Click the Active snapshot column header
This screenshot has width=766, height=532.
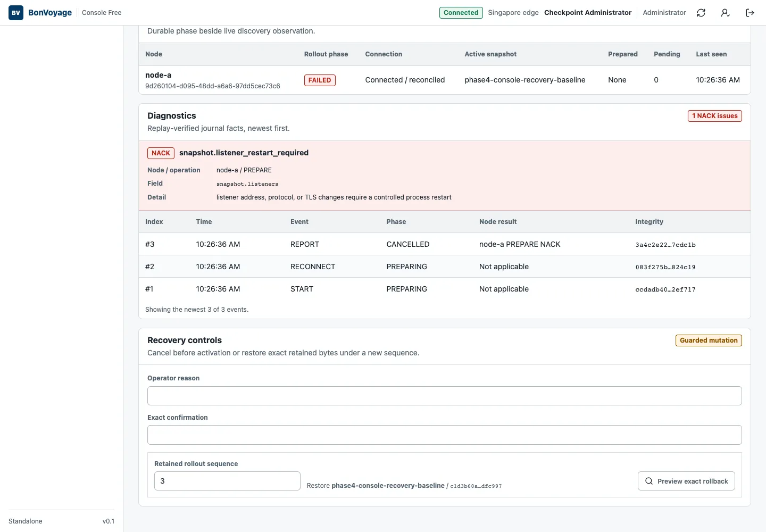coord(490,54)
